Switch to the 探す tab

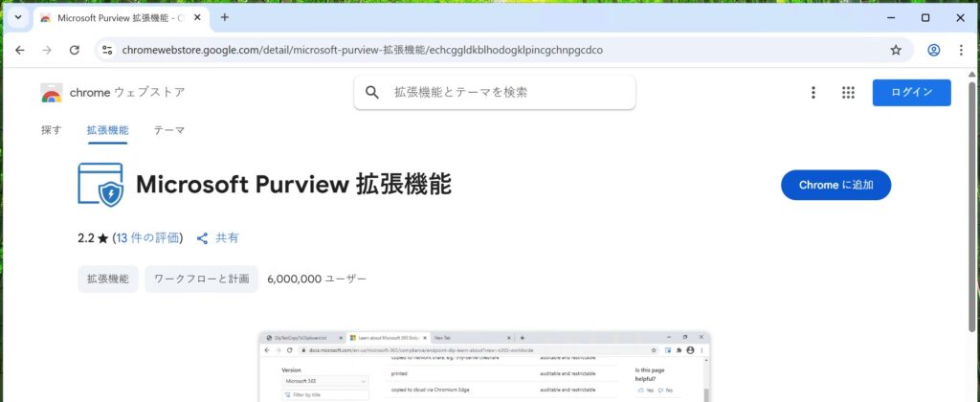pos(52,130)
